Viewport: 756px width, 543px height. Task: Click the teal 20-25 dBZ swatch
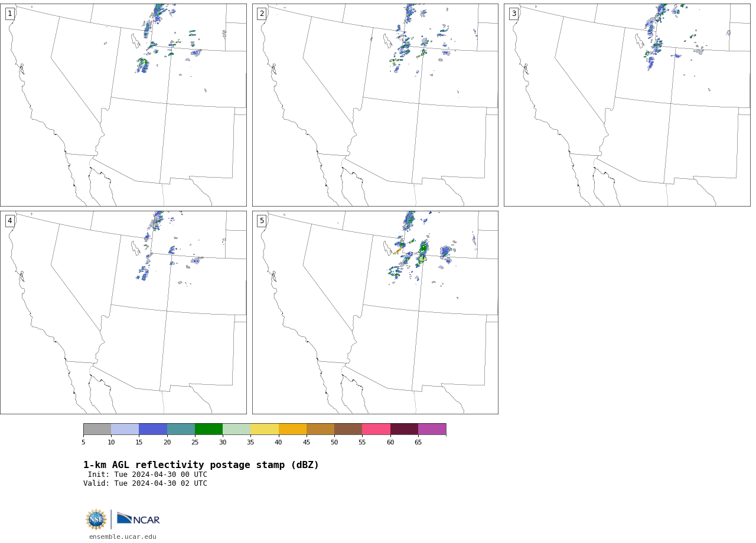click(x=181, y=429)
